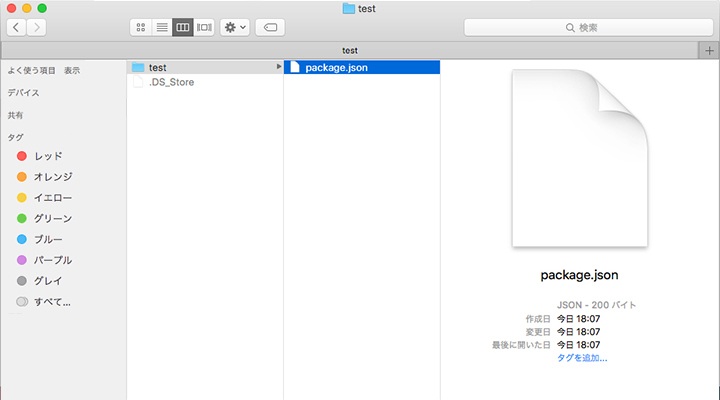Select package.json in the file list
The image size is (720, 400).
pyautogui.click(x=333, y=67)
